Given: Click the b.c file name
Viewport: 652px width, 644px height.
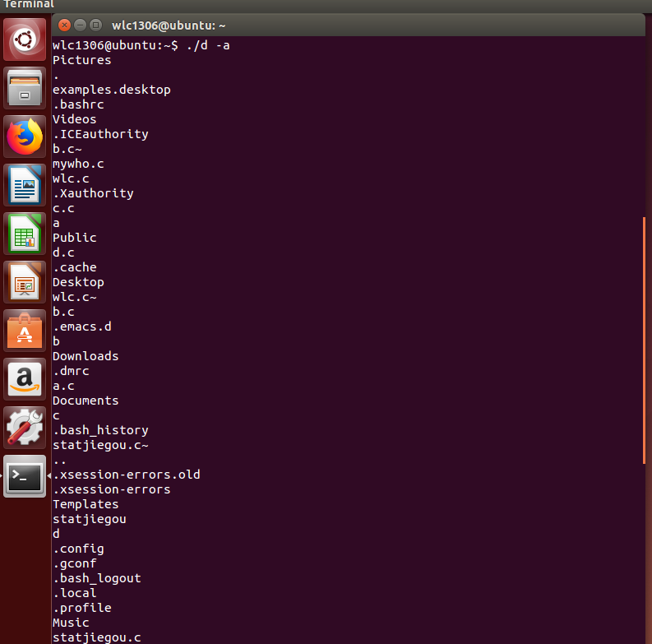Looking at the screenshot, I should (63, 312).
